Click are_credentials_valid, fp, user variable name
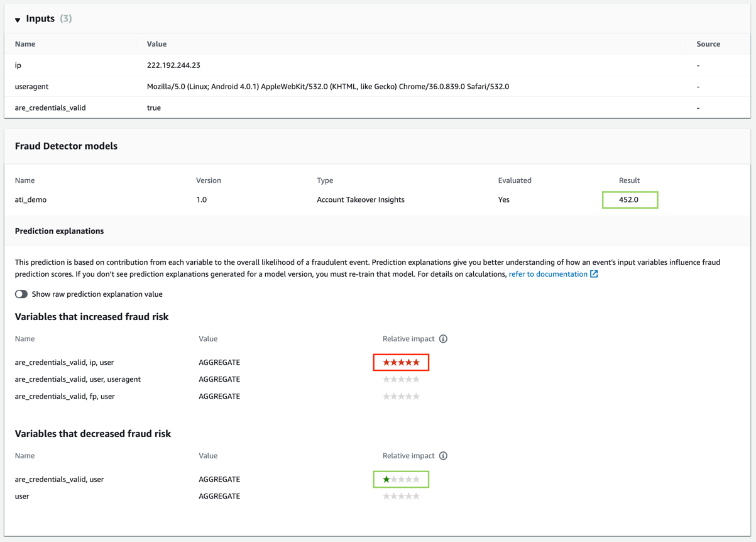 tap(65, 397)
